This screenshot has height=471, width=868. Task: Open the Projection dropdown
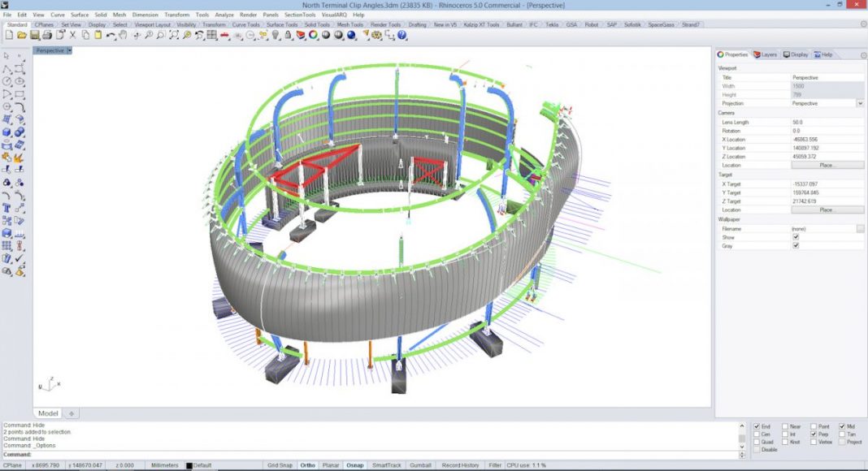coord(860,103)
